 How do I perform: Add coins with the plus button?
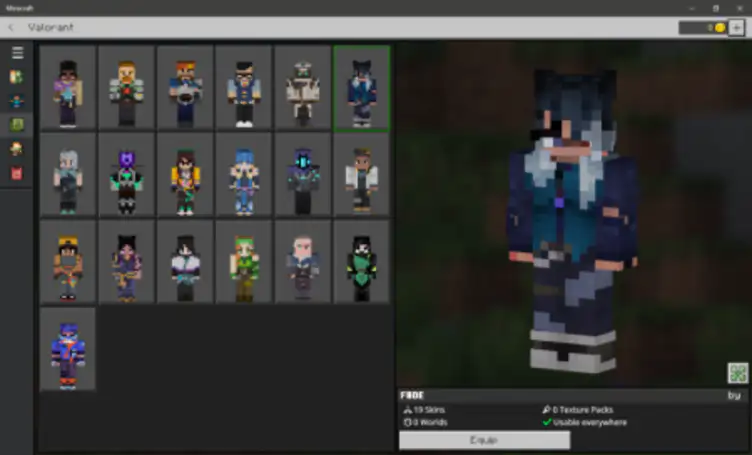point(736,28)
